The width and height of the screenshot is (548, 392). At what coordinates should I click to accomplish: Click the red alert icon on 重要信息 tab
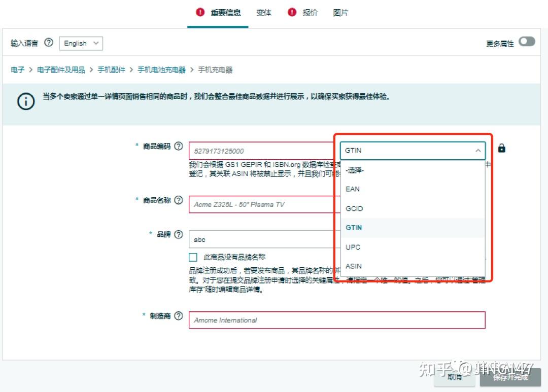pyautogui.click(x=199, y=13)
